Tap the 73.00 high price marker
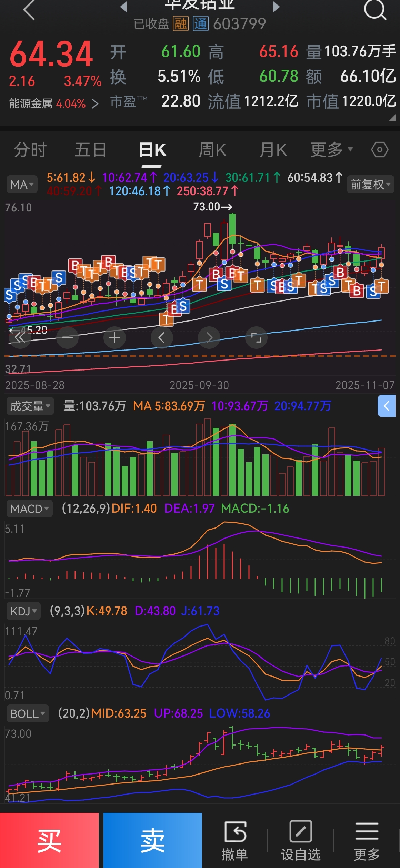The width and height of the screenshot is (400, 868). (212, 207)
